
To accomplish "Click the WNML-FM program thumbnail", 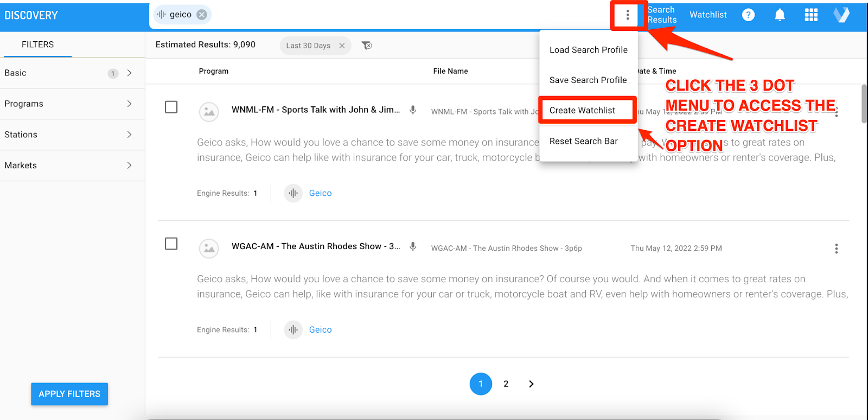I will 209,112.
